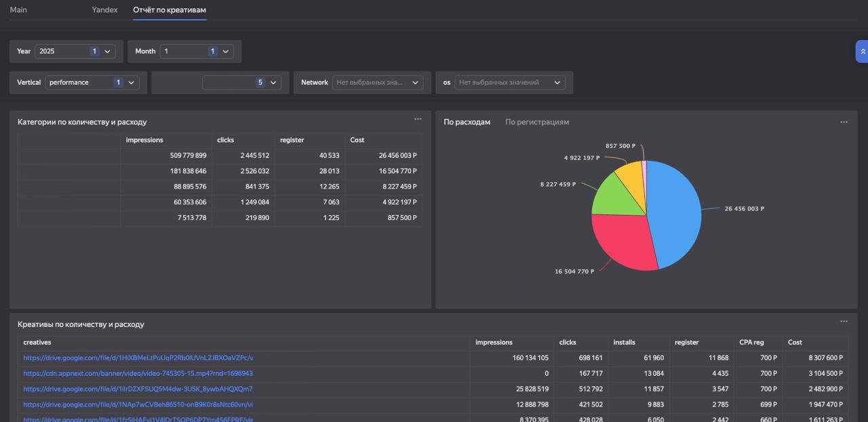Sort categories table by Cost column header
The image size is (868, 422).
pos(357,140)
